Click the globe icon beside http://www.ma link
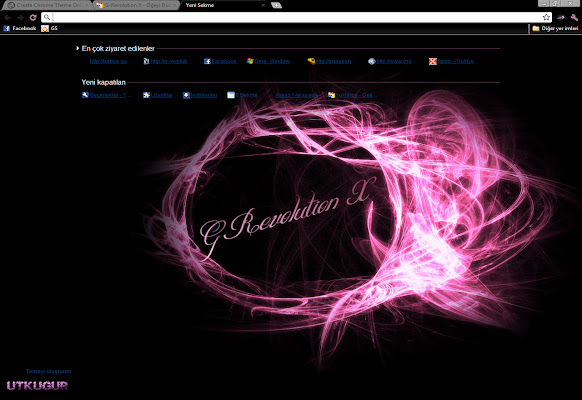 [372, 61]
